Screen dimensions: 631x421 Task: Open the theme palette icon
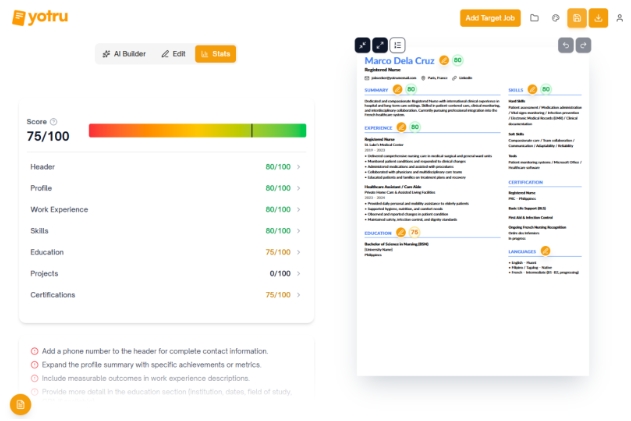click(556, 18)
